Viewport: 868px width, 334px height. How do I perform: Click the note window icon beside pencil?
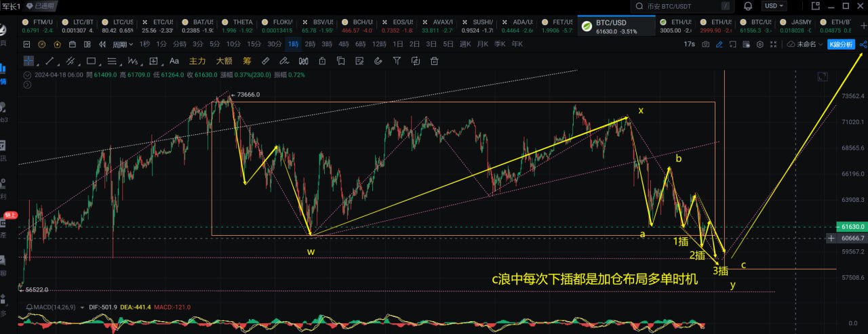[733, 44]
